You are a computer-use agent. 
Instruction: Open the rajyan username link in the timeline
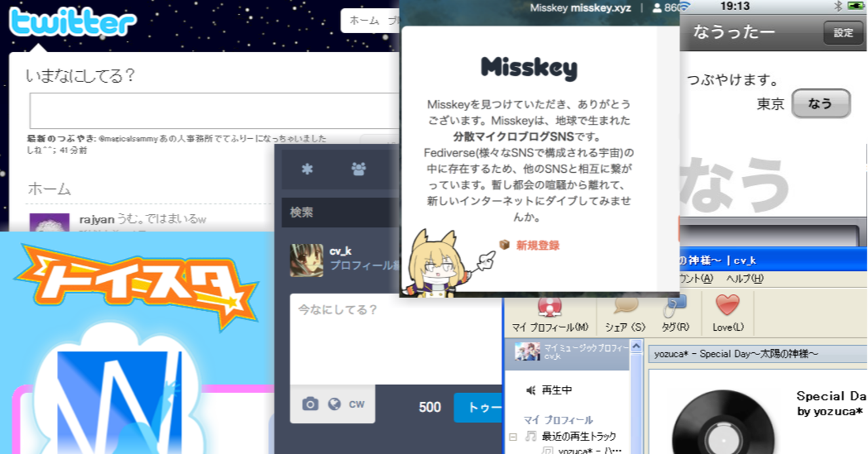click(x=96, y=220)
